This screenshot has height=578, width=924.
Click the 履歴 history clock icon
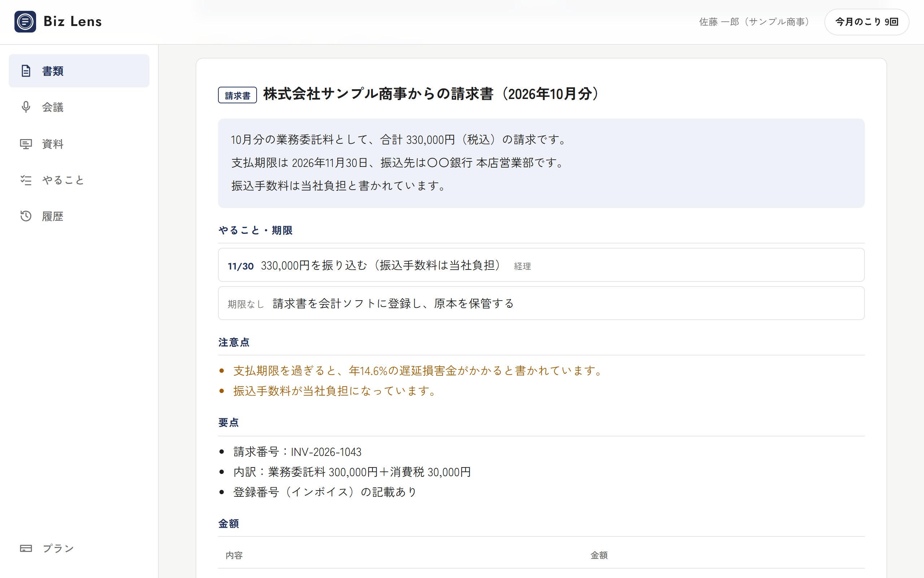click(26, 216)
